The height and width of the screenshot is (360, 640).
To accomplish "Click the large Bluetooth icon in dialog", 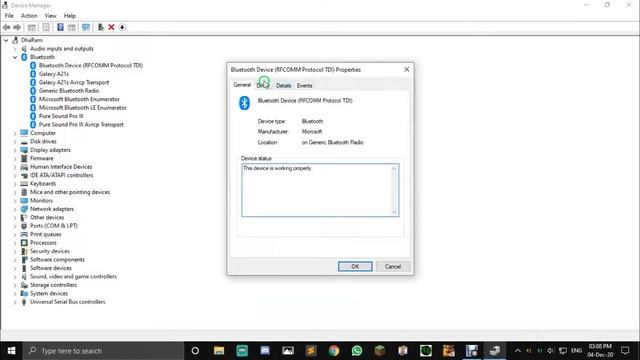I will tap(244, 103).
